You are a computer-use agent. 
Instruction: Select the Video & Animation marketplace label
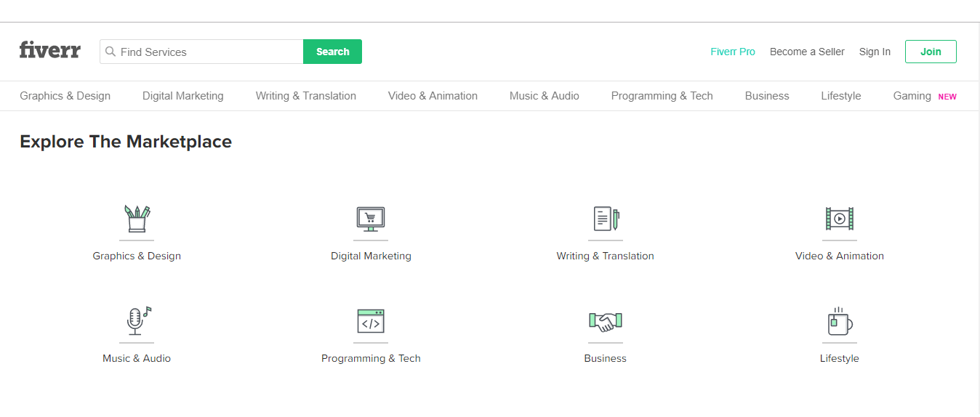tap(840, 256)
